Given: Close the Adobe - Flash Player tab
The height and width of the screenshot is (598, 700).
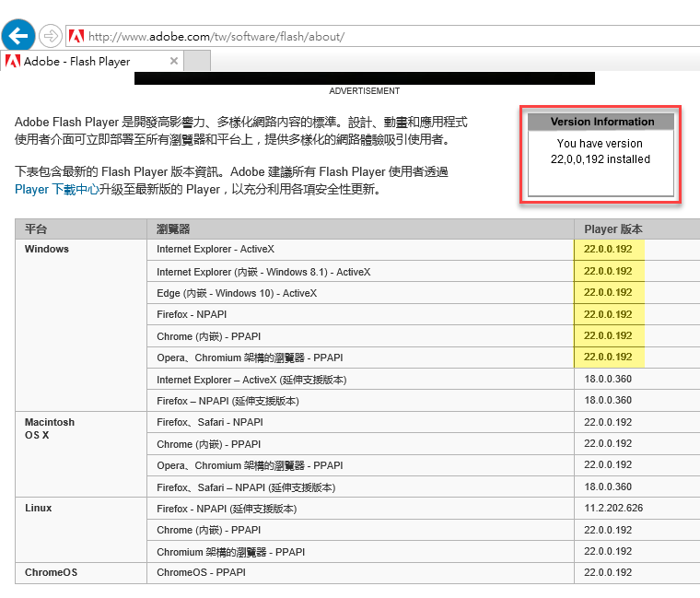Looking at the screenshot, I should click(174, 61).
